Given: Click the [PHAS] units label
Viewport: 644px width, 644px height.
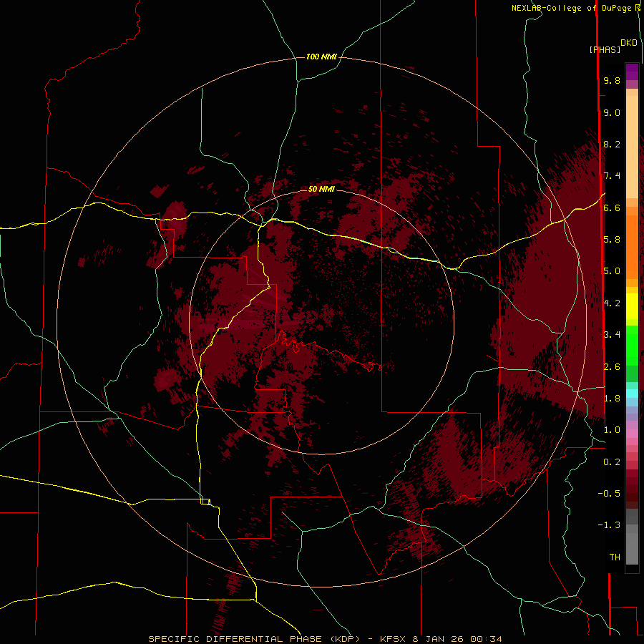Looking at the screenshot, I should point(605,49).
